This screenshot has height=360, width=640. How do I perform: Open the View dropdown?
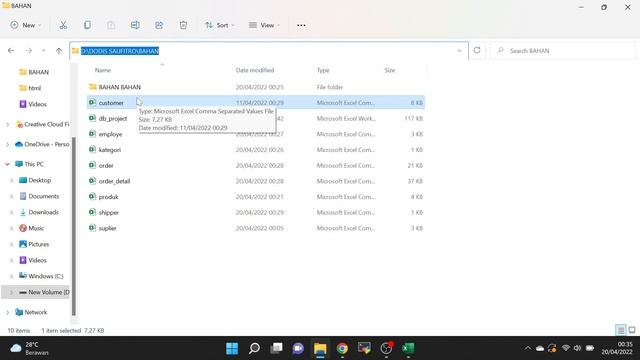pyautogui.click(x=264, y=25)
